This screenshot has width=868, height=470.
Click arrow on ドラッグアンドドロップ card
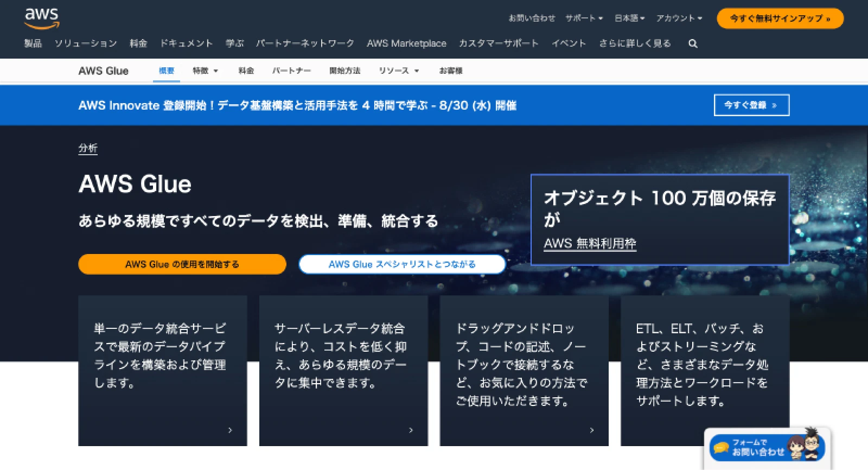(591, 430)
